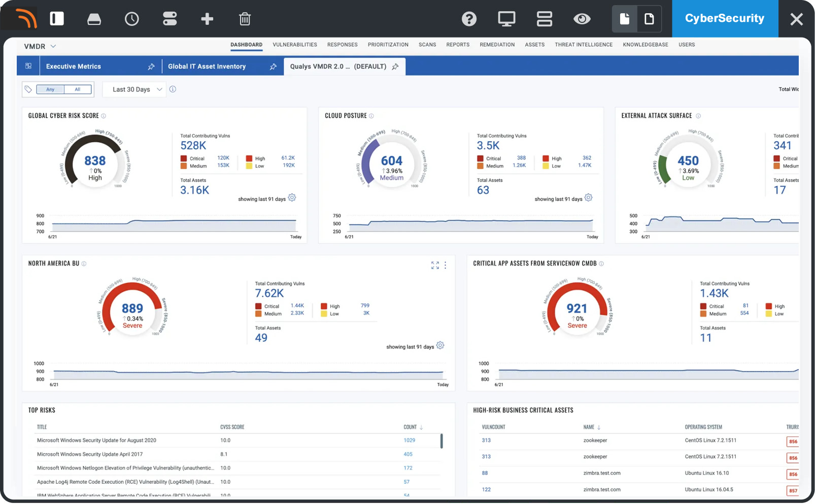Select the filled document page icon
This screenshot has width=815, height=504.
(624, 19)
